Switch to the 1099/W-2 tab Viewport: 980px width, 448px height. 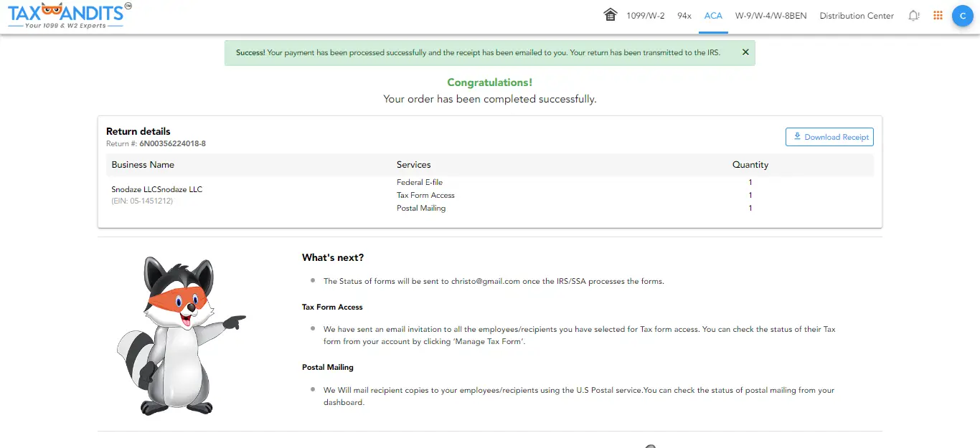[x=646, y=16]
